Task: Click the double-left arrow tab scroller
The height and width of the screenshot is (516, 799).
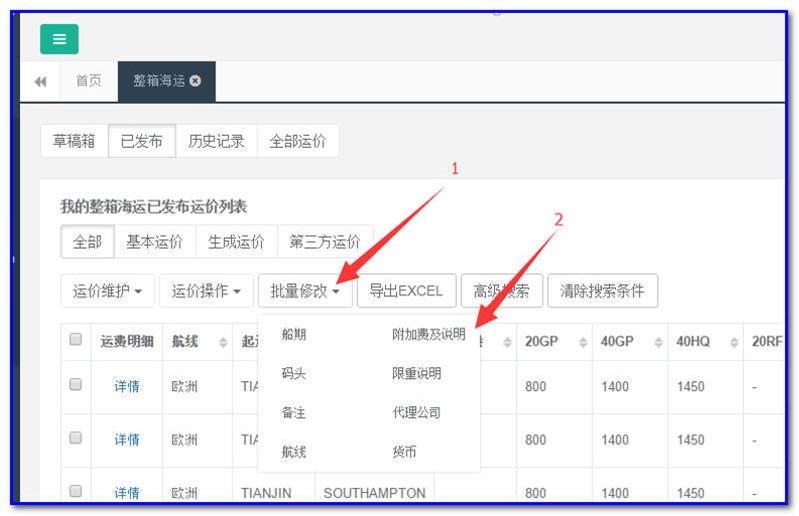Action: (x=40, y=82)
